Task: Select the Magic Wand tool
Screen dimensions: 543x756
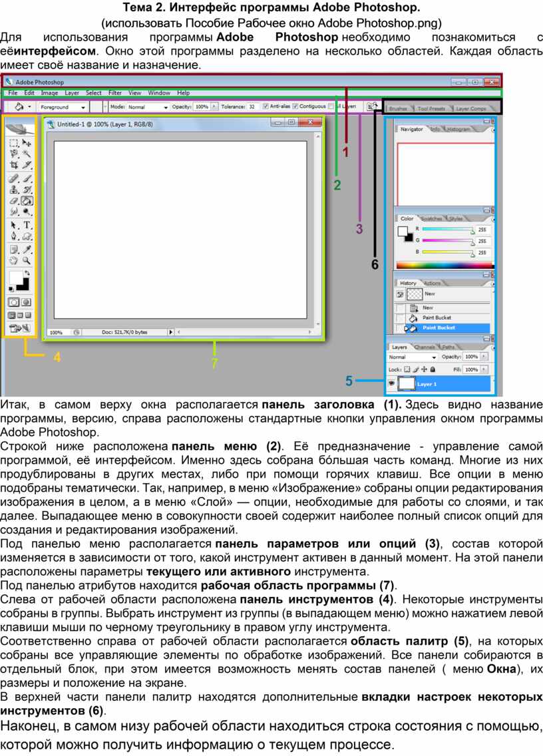Action: [27, 154]
